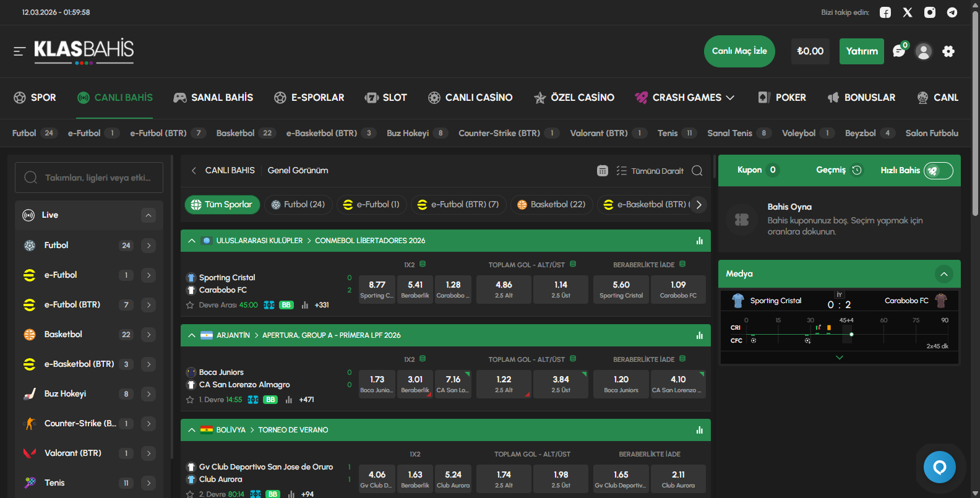Collapse the Medya panel
Viewport: 980px width, 498px height.
pyautogui.click(x=944, y=274)
